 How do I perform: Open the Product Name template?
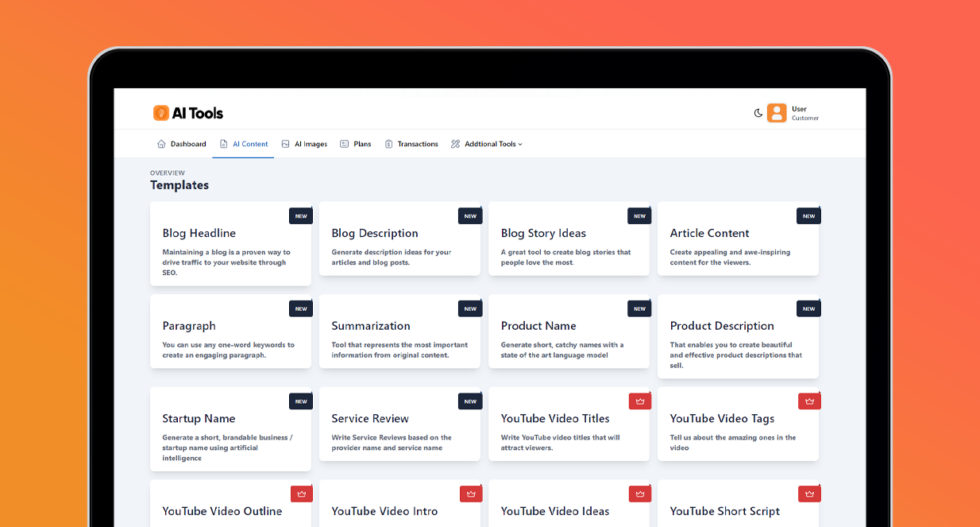point(569,334)
